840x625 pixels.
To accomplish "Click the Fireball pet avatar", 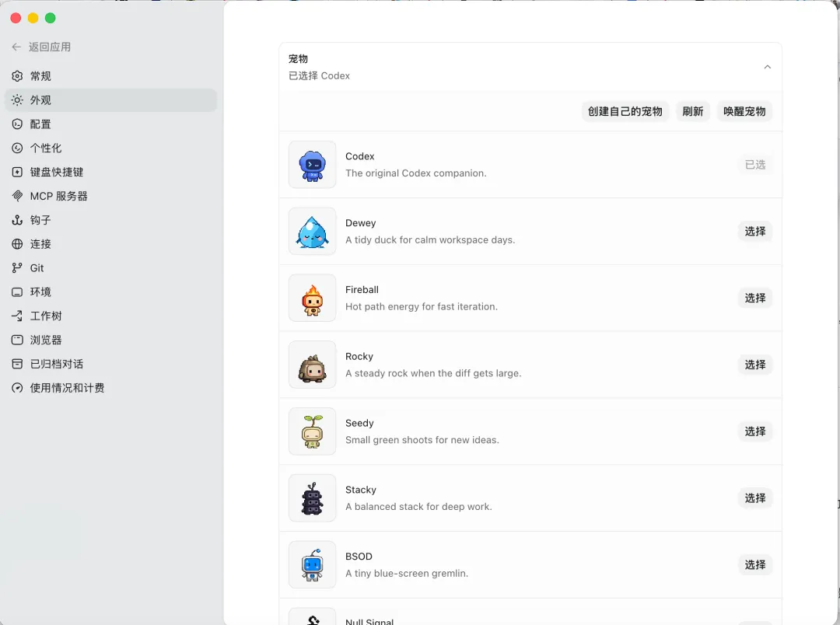I will (313, 299).
